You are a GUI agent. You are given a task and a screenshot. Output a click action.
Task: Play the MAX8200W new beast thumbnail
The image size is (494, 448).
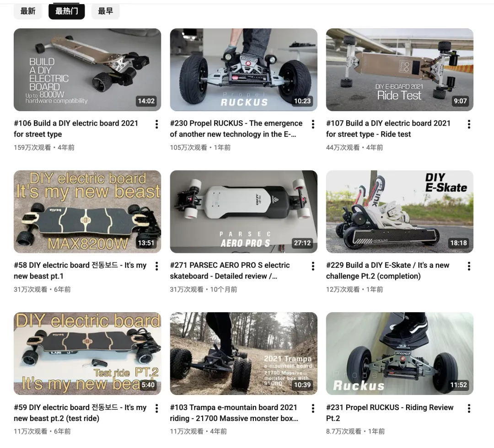point(87,212)
